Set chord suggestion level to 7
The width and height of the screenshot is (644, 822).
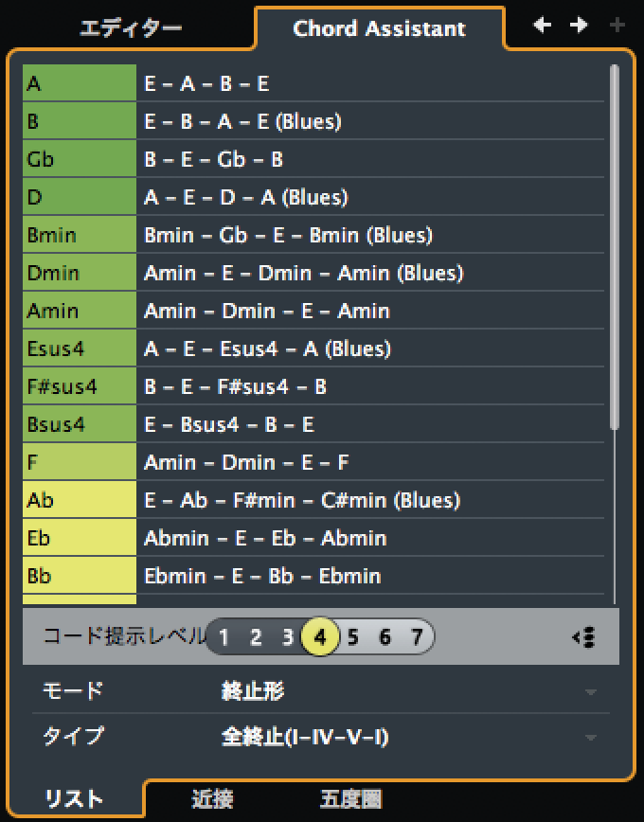point(417,637)
